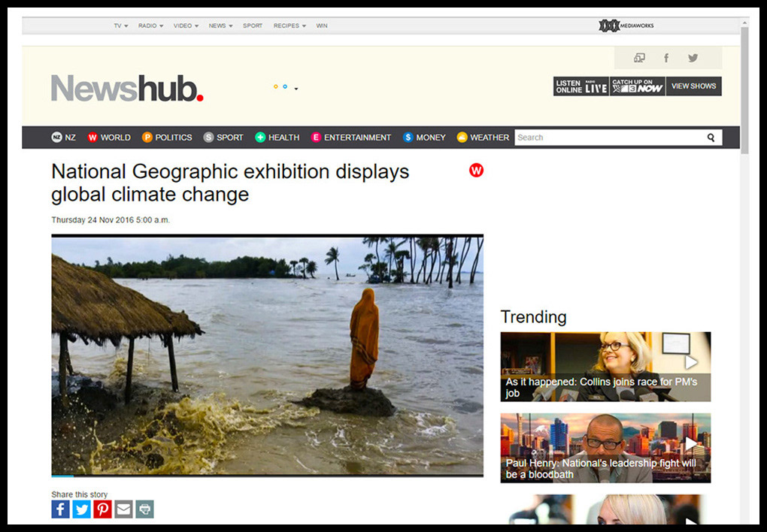Image resolution: width=767 pixels, height=532 pixels.
Task: Open the Newshub logo home link
Action: 127,88
